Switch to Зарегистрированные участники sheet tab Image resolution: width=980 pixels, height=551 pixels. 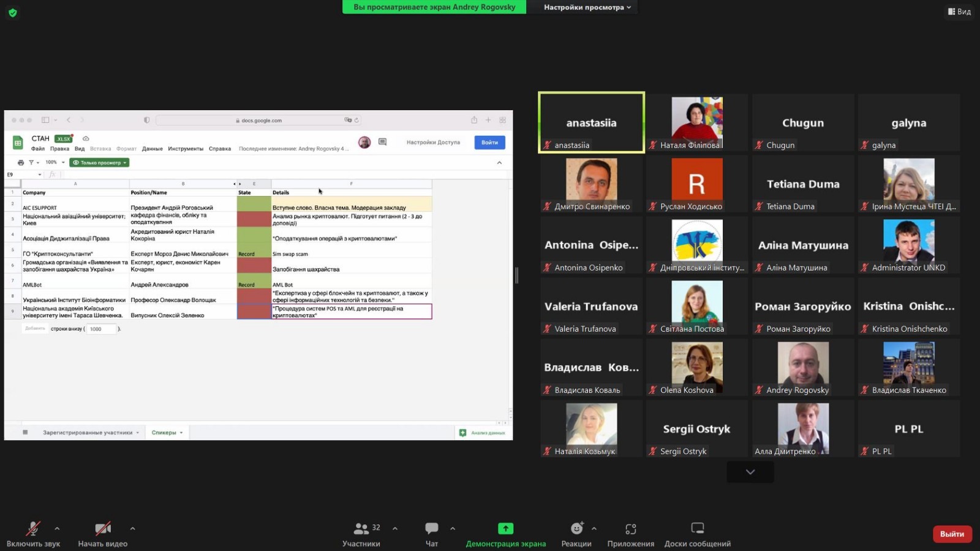pyautogui.click(x=91, y=432)
